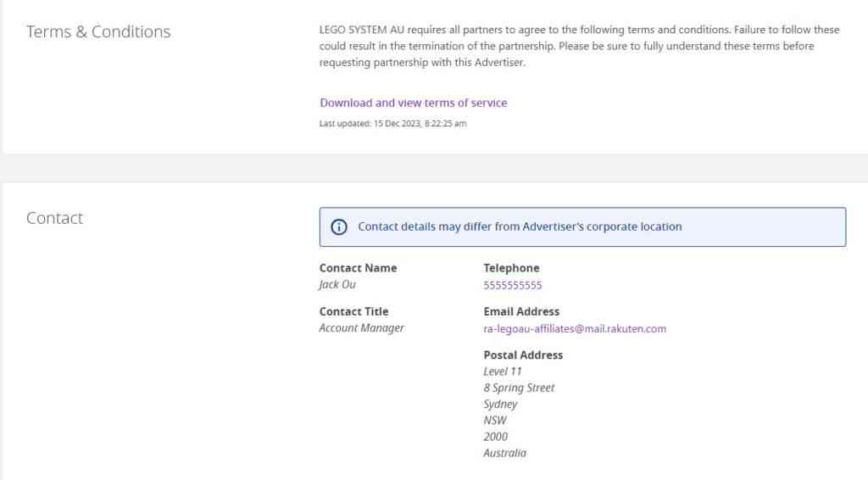Viewport: 868px width, 480px height.
Task: Email ra-legoau-affiliates@mail.rakuten.com
Action: click(x=575, y=329)
